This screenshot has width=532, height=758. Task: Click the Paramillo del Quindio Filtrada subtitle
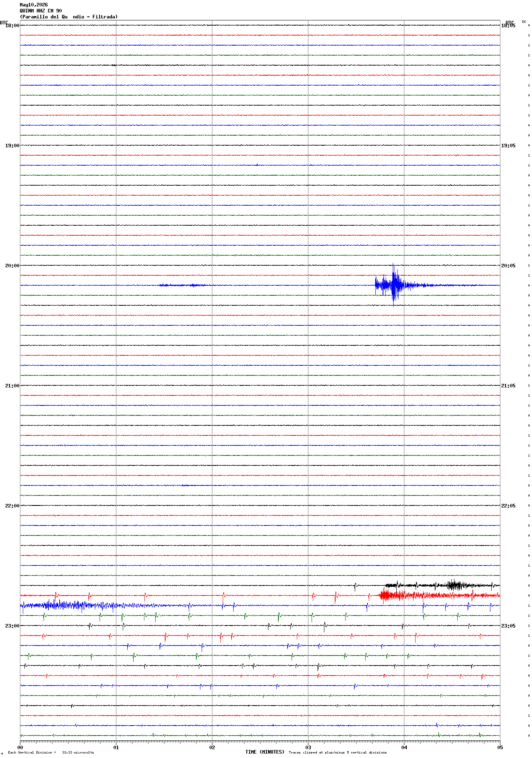[69, 17]
